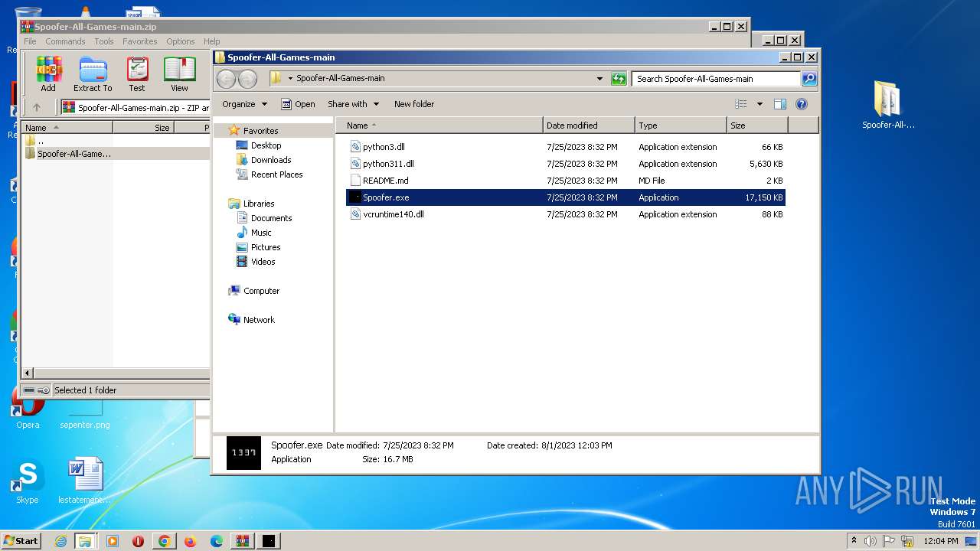Image resolution: width=980 pixels, height=551 pixels.
Task: Select Desktop in Favorites
Action: click(x=266, y=145)
